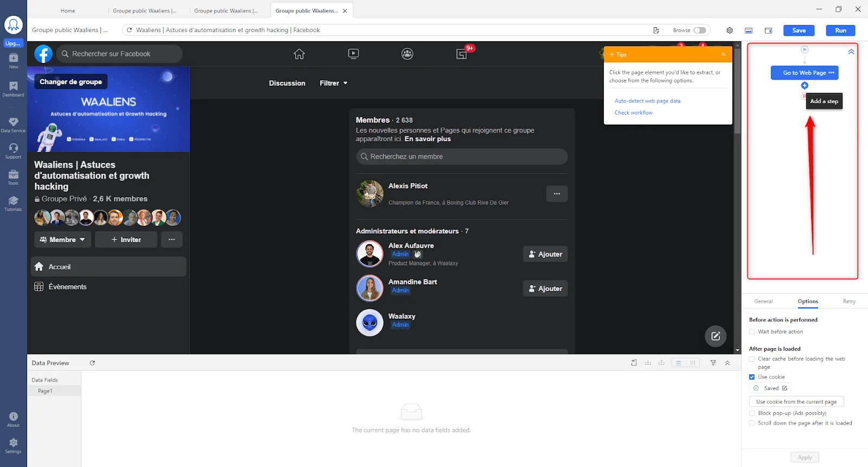Refresh the Data Preview panel

pos(92,363)
